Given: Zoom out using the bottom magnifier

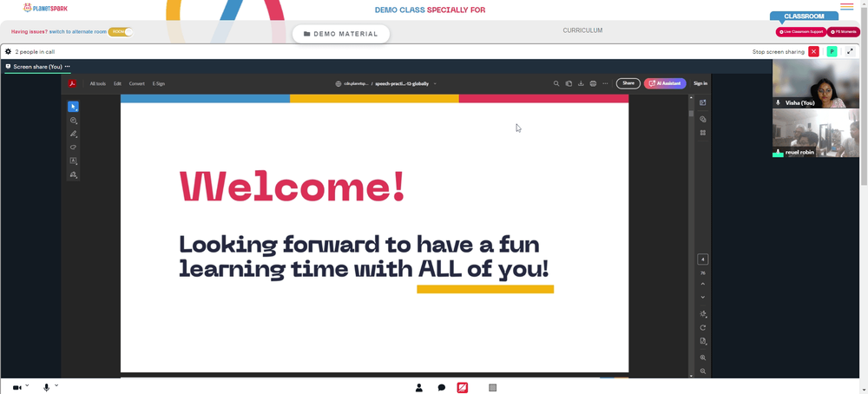Looking at the screenshot, I should click(703, 371).
